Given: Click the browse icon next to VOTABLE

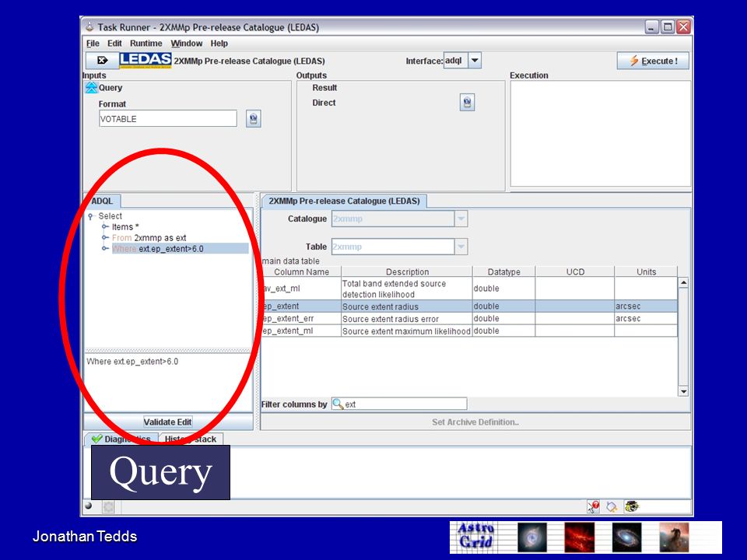Looking at the screenshot, I should [254, 118].
